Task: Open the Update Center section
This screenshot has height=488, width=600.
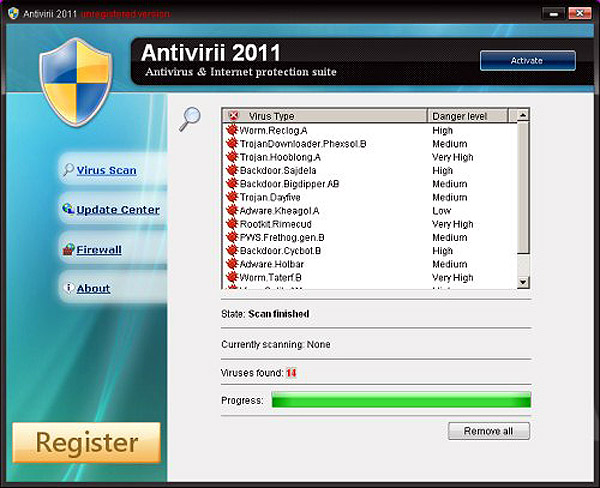Action: [x=118, y=210]
